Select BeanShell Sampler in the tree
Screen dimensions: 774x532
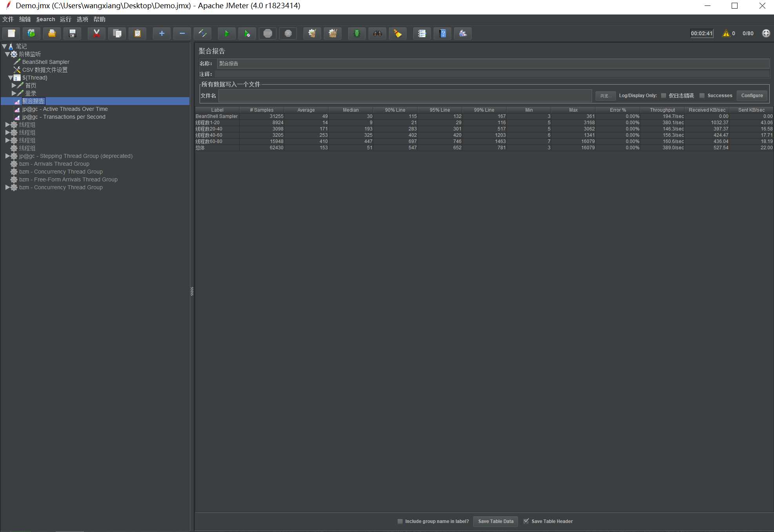(x=45, y=62)
